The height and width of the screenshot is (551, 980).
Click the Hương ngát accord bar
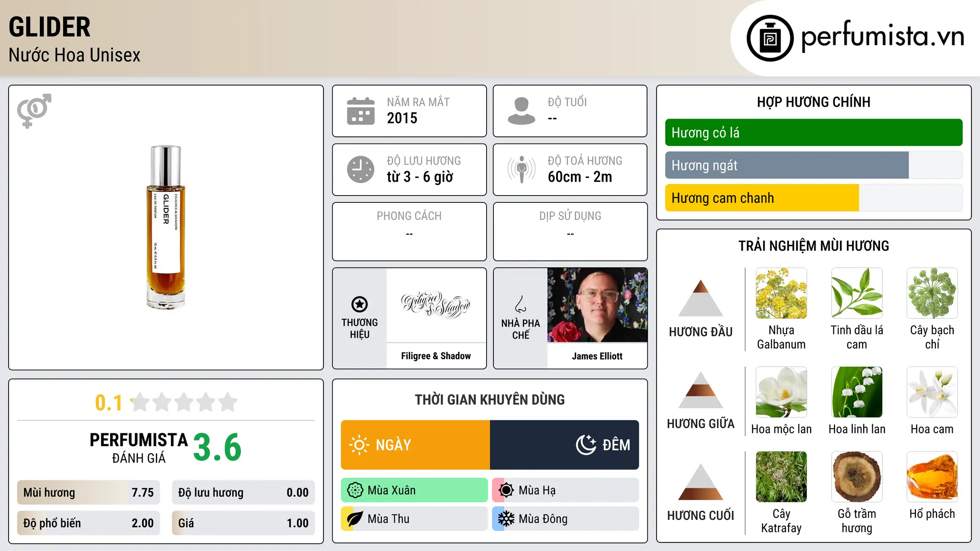coord(813,165)
